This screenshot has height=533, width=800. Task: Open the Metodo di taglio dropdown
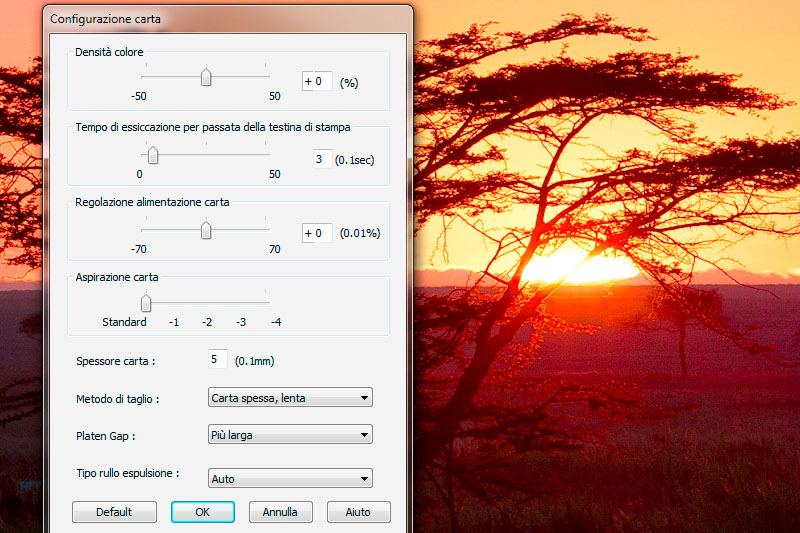(x=290, y=398)
